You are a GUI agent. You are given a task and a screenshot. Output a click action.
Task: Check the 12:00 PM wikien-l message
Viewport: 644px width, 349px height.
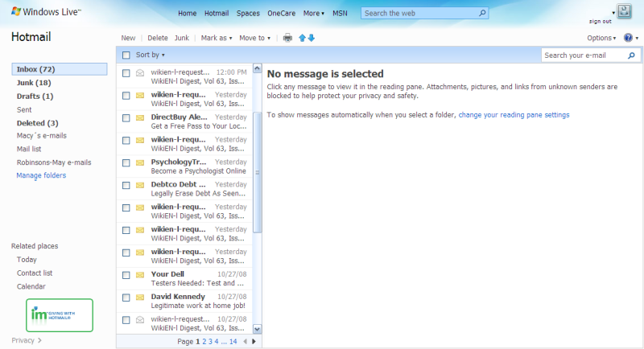pyautogui.click(x=126, y=73)
